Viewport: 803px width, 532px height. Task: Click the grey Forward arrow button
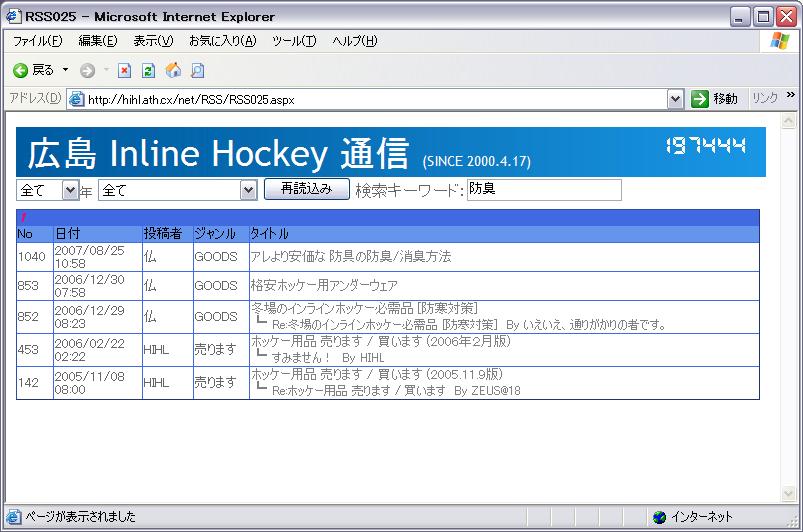pos(88,70)
